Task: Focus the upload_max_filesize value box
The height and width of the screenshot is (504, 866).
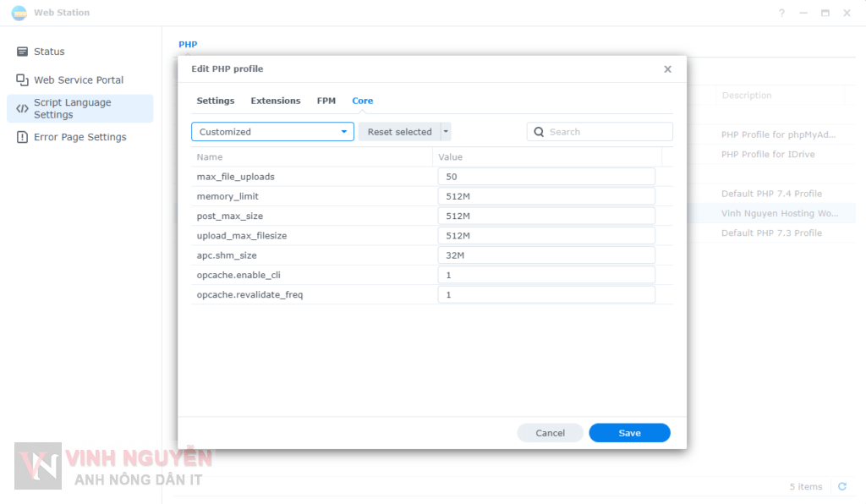Action: tap(546, 236)
